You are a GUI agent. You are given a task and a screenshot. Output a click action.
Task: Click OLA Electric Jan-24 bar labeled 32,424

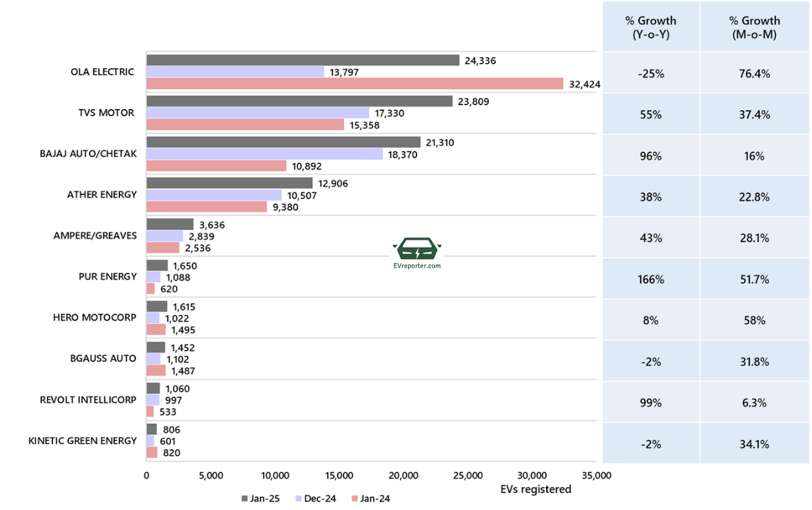355,83
